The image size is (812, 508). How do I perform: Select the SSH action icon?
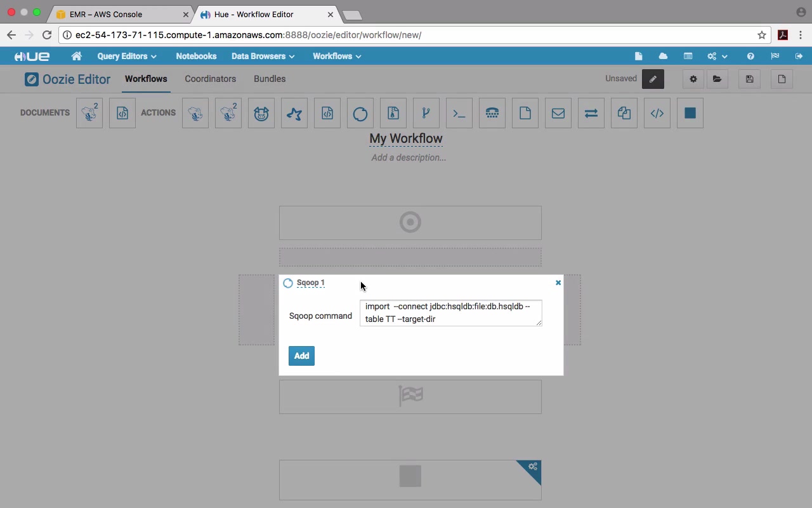pos(492,113)
